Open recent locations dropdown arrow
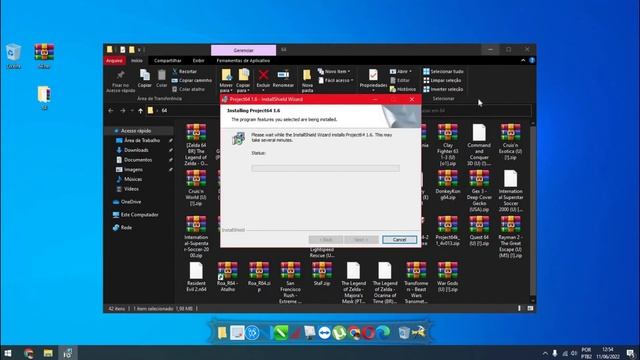The image size is (640, 360). (132, 111)
